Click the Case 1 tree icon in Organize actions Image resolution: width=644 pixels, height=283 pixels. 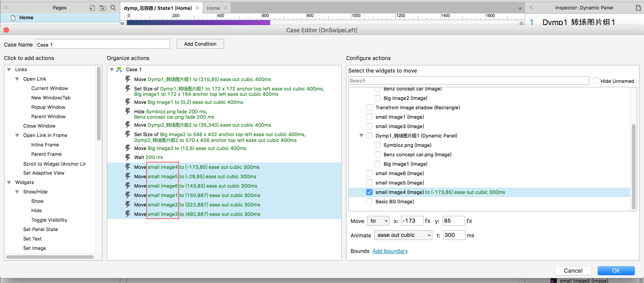(x=119, y=70)
